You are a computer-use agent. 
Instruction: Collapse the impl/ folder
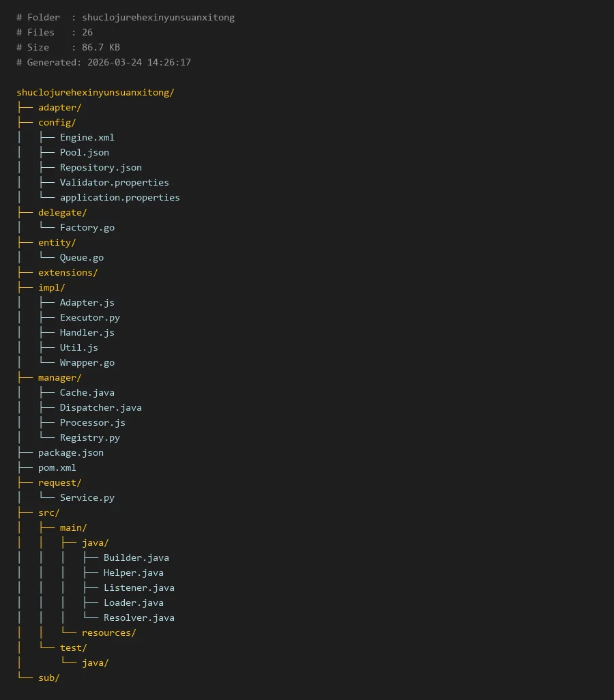point(52,287)
